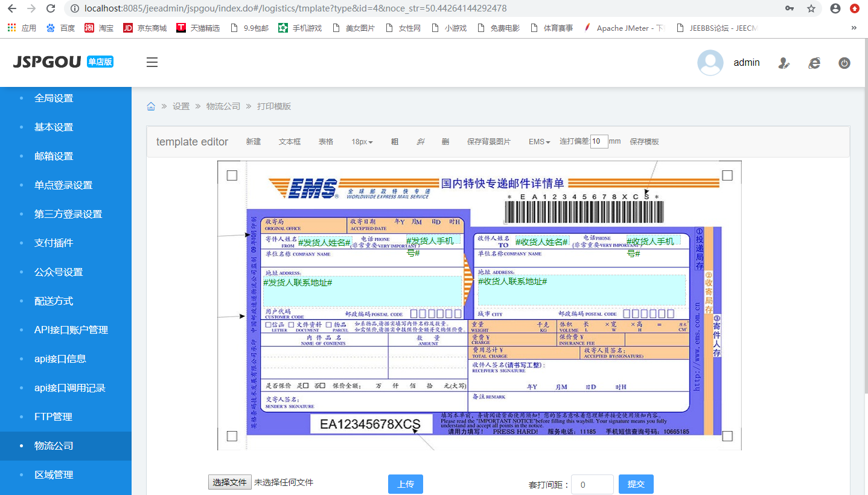
Task: Log out with the power icon
Action: 844,63
